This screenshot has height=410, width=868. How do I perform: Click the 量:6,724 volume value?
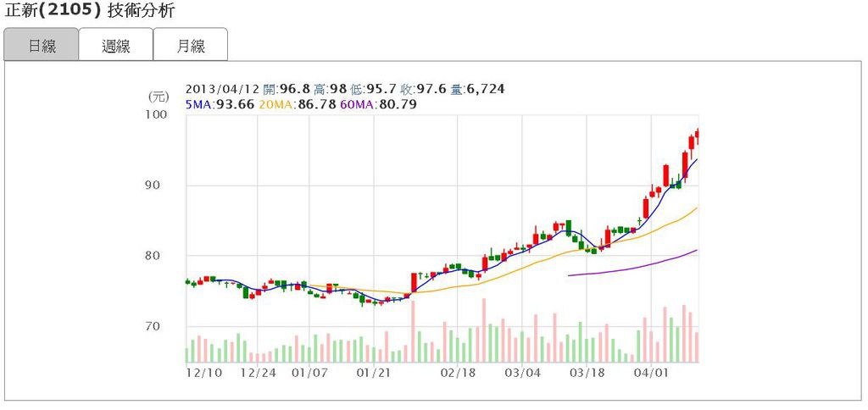(x=477, y=89)
